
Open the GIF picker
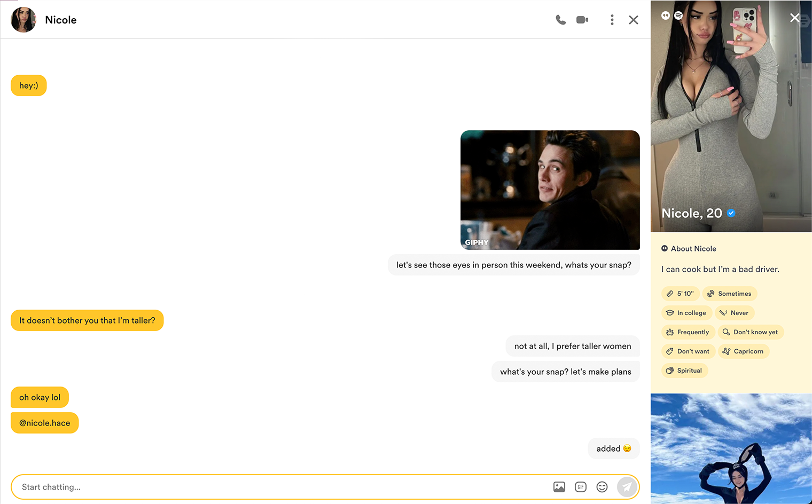click(x=581, y=487)
